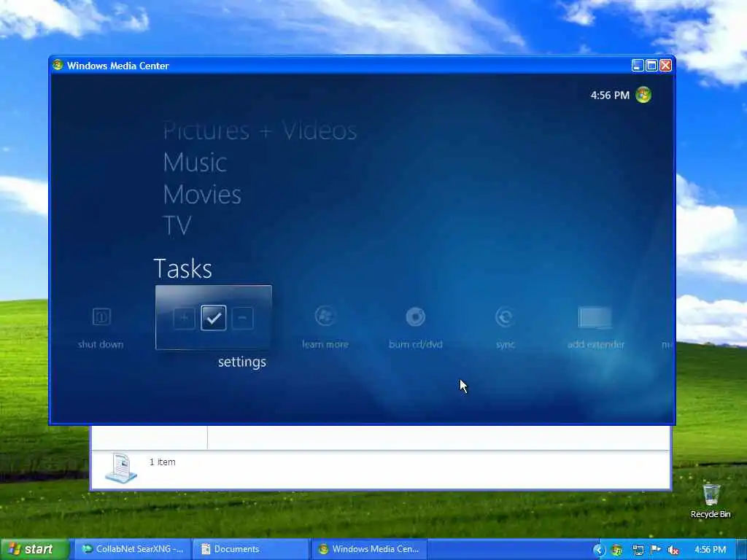
Task: Switch to CollabNet SearXNG taskbar button
Action: 132,549
